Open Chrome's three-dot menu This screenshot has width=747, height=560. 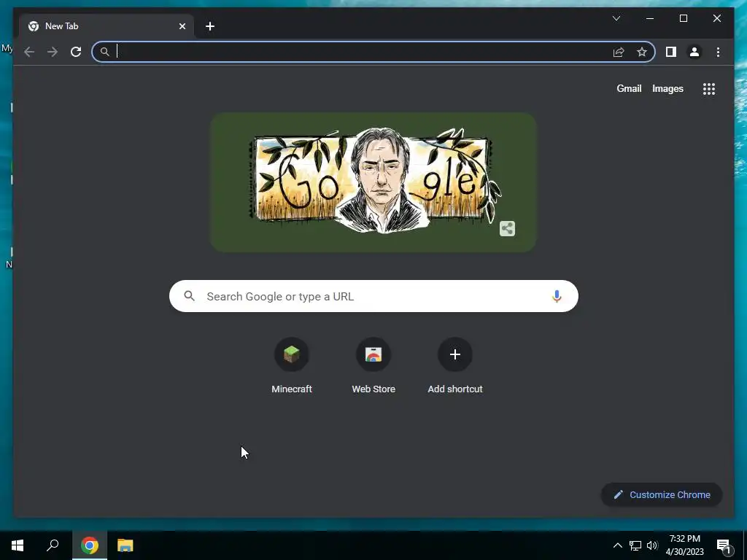(718, 52)
